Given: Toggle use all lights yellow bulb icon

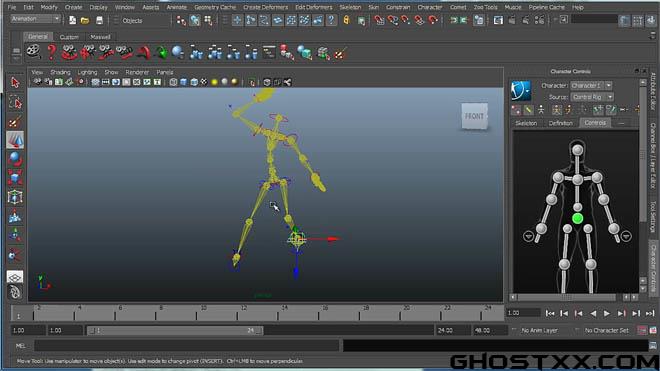Looking at the screenshot, I should (214, 82).
